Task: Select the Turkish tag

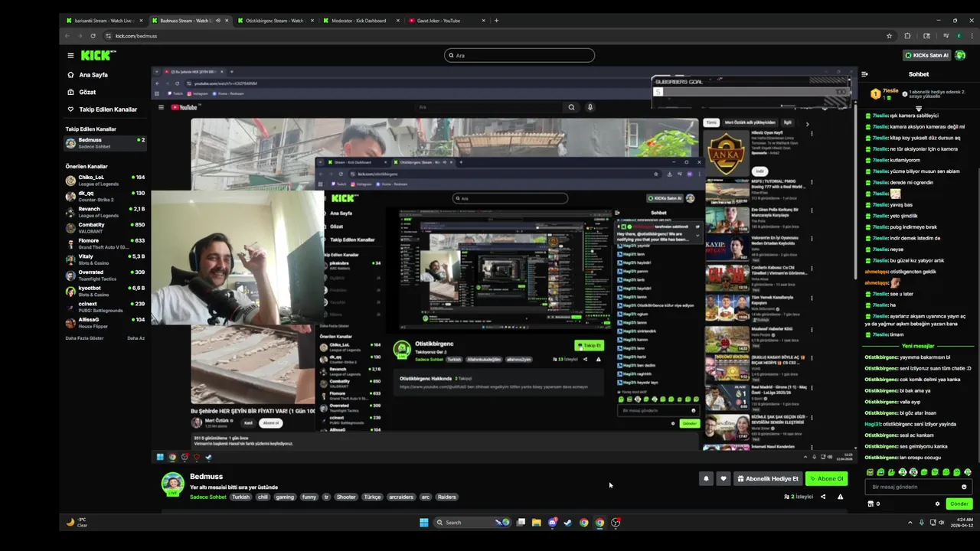Action: coord(240,497)
